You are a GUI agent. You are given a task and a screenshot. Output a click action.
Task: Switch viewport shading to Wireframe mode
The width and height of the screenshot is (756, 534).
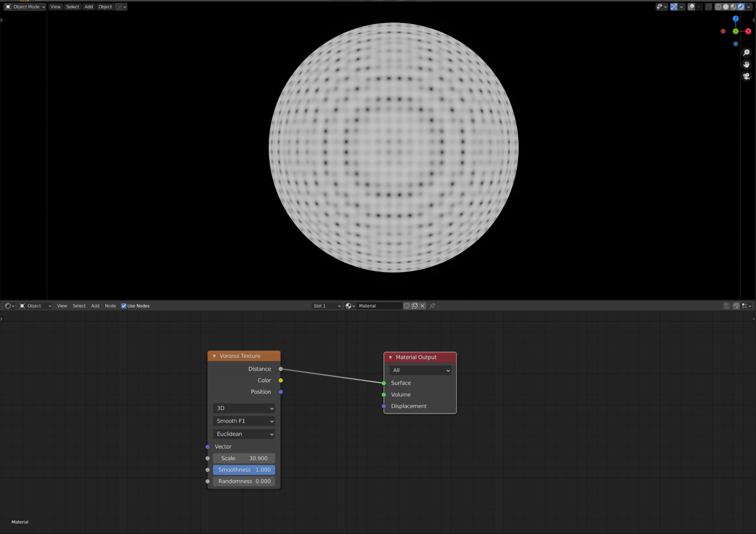point(718,6)
